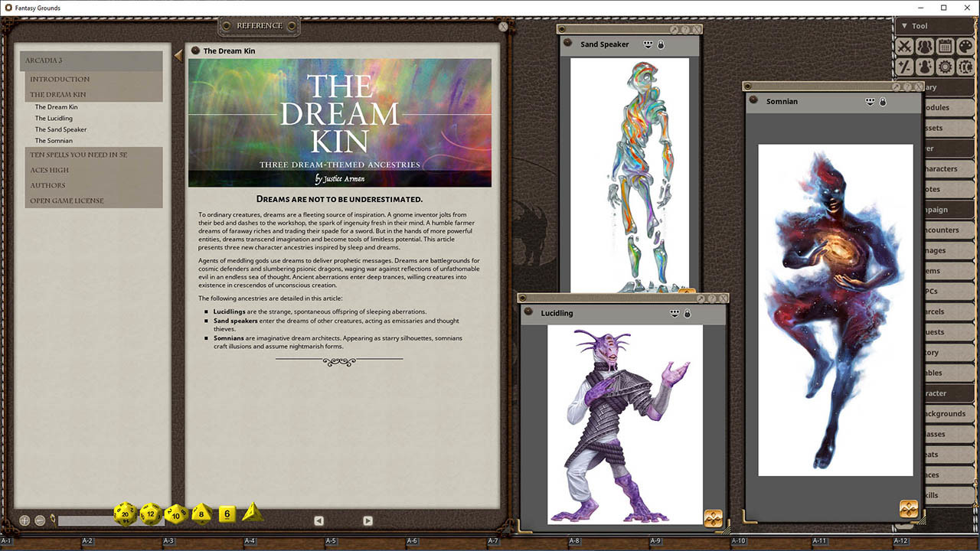Image resolution: width=980 pixels, height=551 pixels.
Task: Open the Party Sheet tool
Action: 923,46
